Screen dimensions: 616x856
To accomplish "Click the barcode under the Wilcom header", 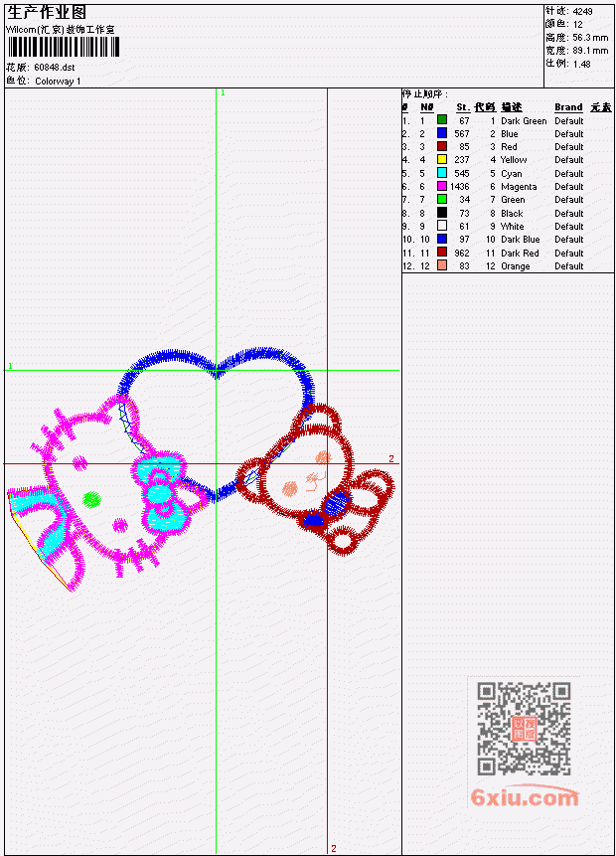I will 63,47.
